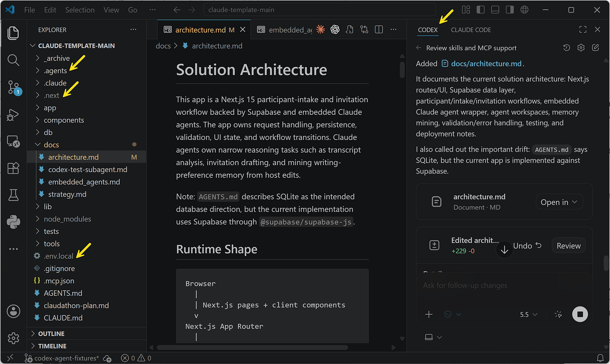
Task: Toggle Panel visibility
Action: click(x=495, y=10)
